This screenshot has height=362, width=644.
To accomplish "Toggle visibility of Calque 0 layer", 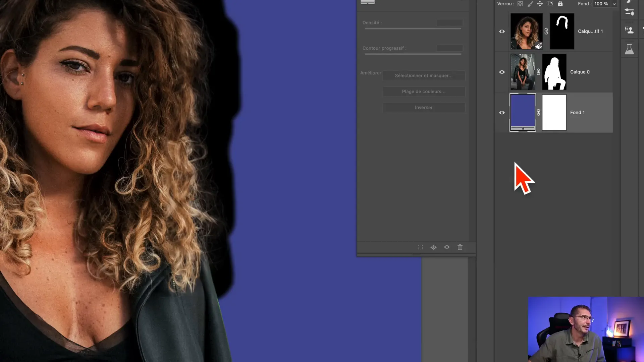I will 502,72.
